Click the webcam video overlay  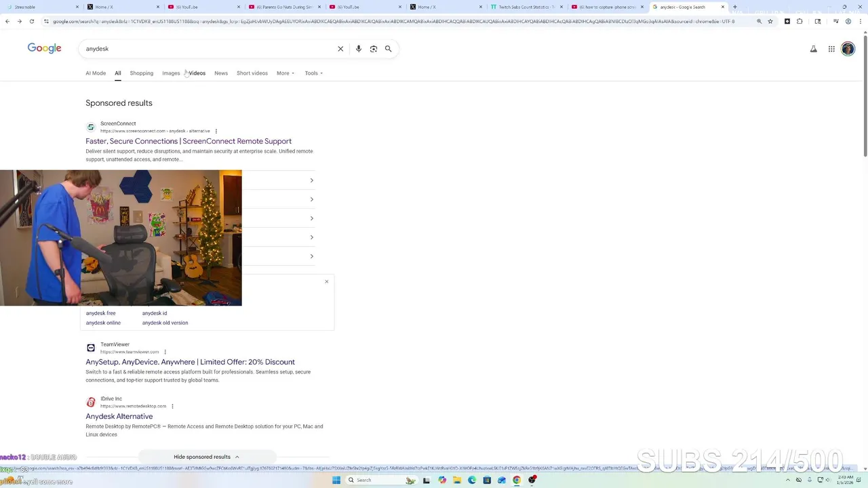coord(121,238)
